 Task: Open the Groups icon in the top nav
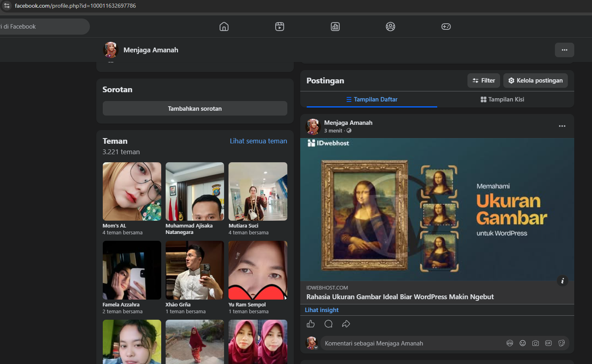click(x=391, y=27)
